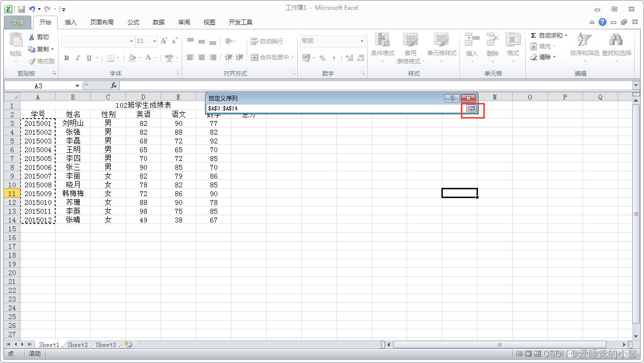
Task: Open the Name Box dropdown arrow next to A3
Action: (x=77, y=86)
